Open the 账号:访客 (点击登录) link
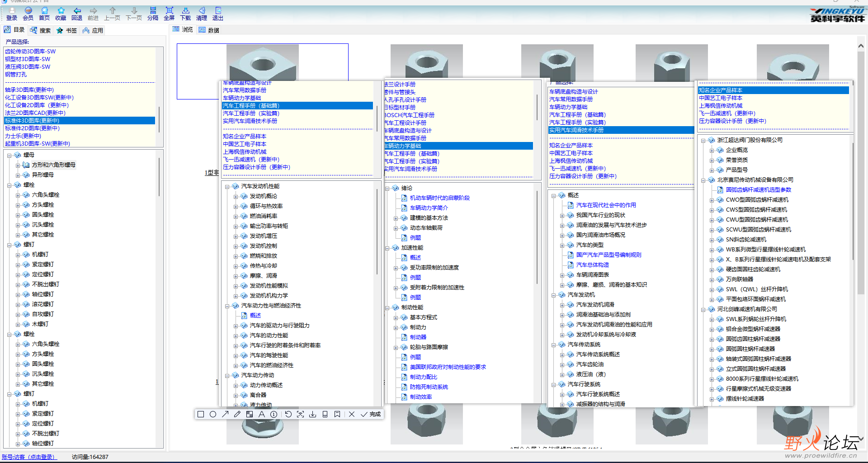Image resolution: width=868 pixels, height=463 pixels. click(x=28, y=457)
